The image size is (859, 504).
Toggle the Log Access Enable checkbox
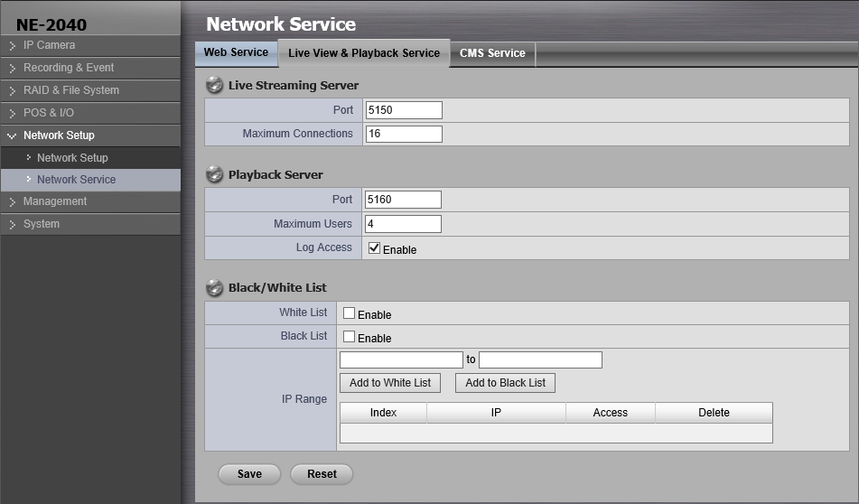point(374,247)
